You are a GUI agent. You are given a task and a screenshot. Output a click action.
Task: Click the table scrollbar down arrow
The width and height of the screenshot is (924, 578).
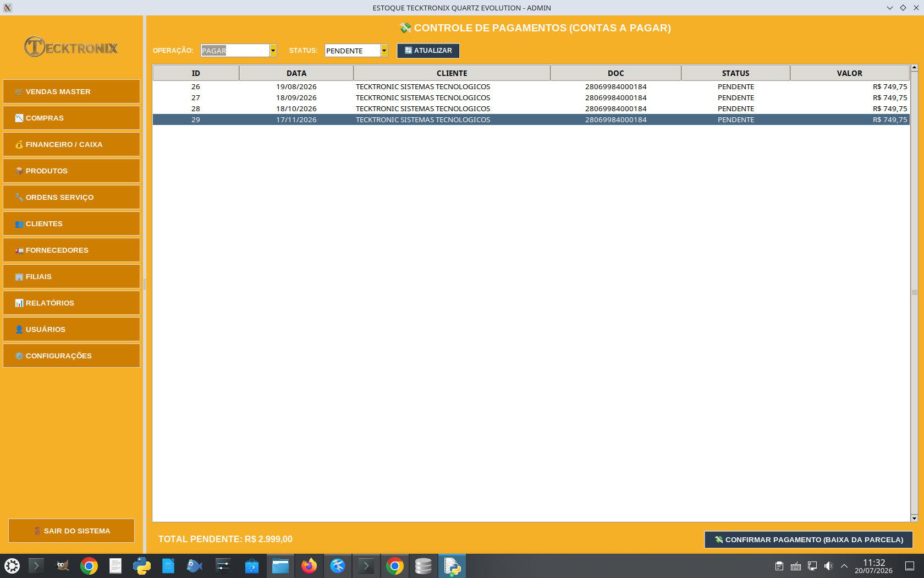tap(915, 518)
